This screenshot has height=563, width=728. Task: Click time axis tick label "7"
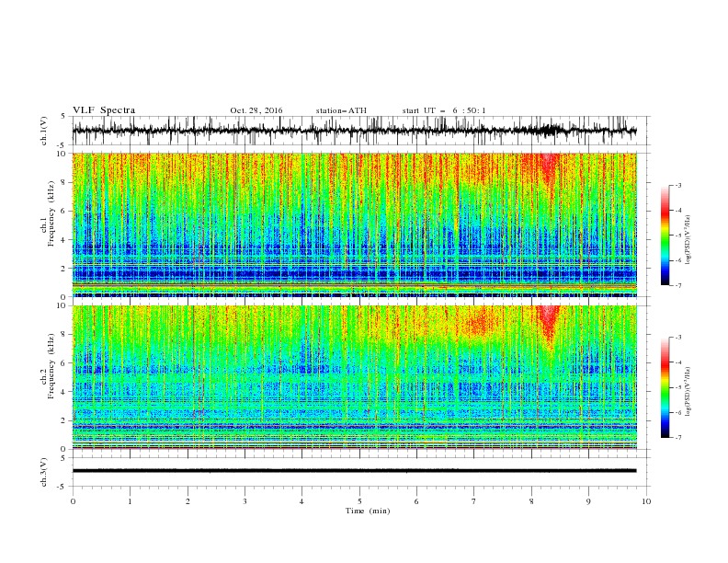click(474, 501)
